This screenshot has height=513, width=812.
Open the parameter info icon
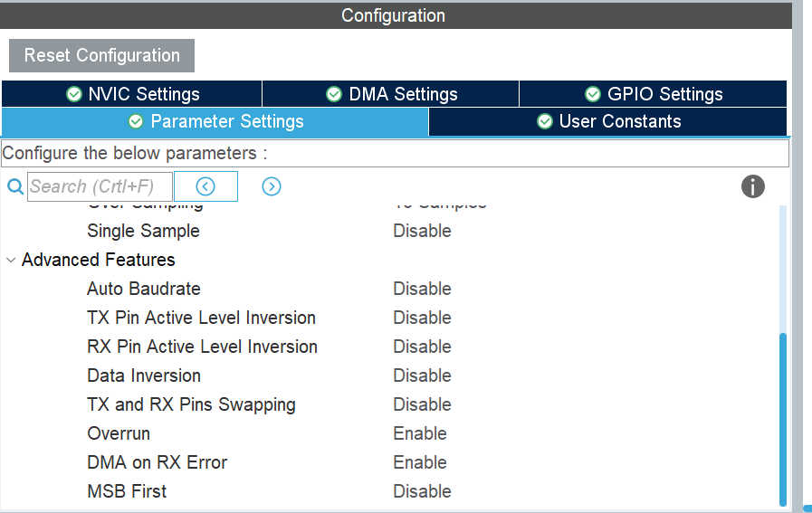[x=753, y=186]
